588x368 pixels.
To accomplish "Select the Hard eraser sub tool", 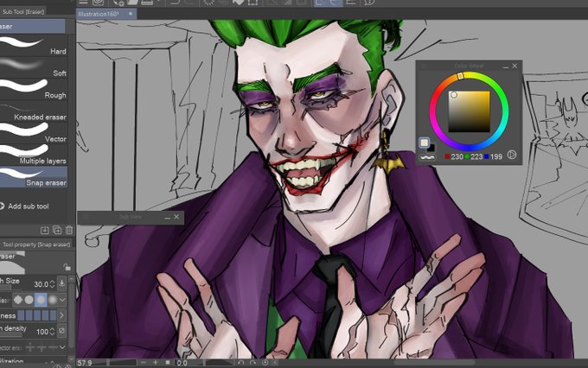I will click(x=34, y=45).
